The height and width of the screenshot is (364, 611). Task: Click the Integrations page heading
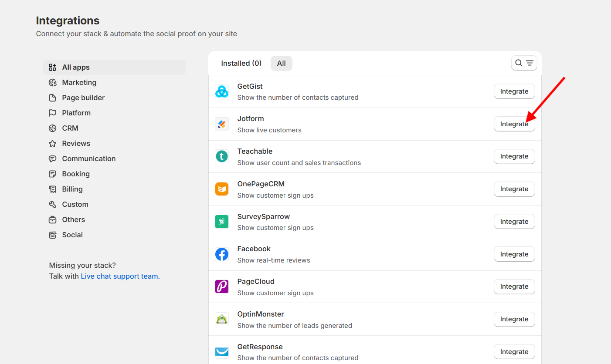(x=68, y=20)
